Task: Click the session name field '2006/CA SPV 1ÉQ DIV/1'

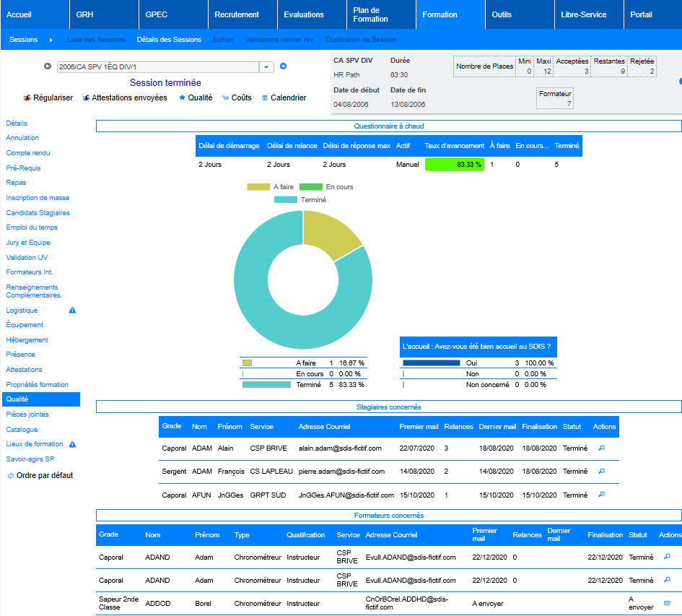Action: tap(157, 67)
